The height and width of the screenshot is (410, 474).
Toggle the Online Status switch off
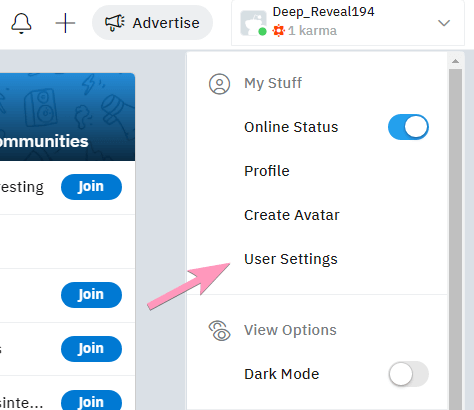point(408,127)
